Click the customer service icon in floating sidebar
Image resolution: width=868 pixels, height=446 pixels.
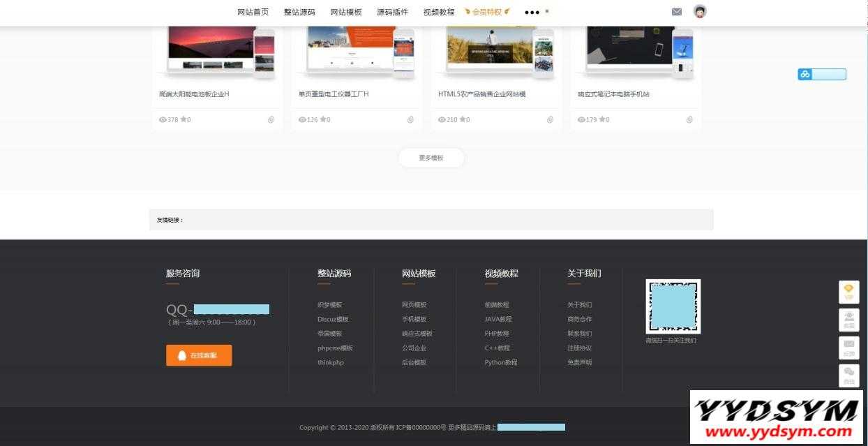[x=848, y=320]
